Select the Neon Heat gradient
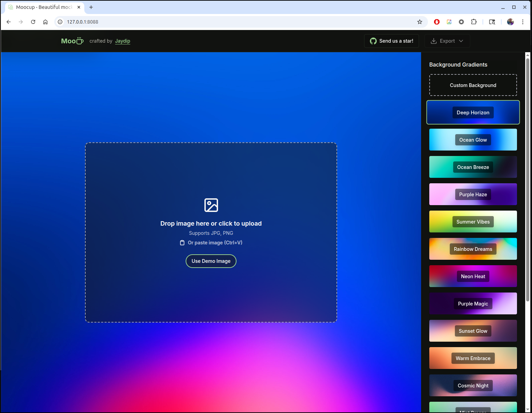This screenshot has height=413, width=532. pos(473,276)
